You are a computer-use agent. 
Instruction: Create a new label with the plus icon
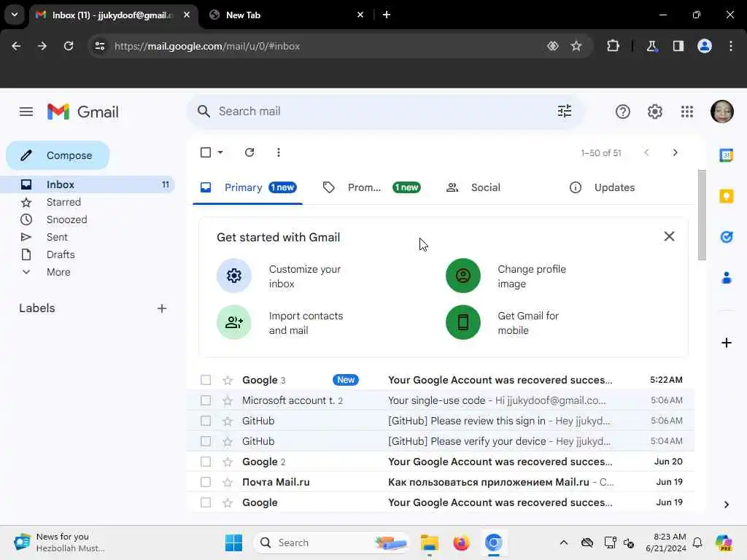(162, 308)
